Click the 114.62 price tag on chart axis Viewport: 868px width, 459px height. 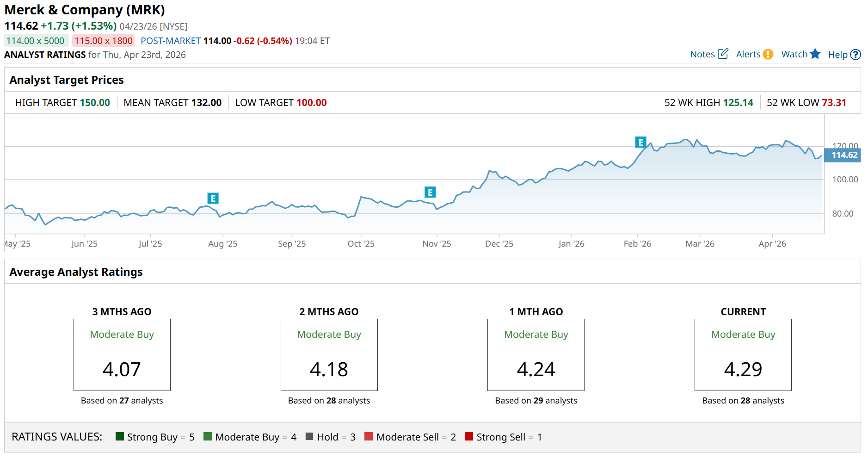click(843, 155)
